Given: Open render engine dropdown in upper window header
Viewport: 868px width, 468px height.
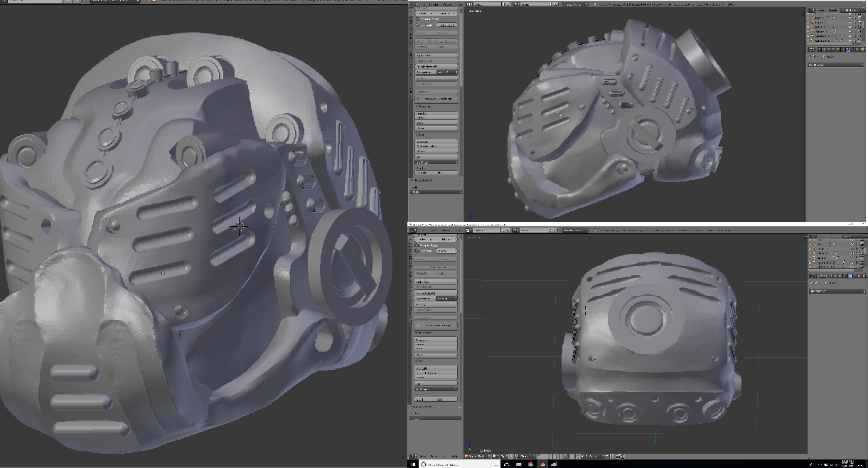Looking at the screenshot, I should (x=575, y=4).
